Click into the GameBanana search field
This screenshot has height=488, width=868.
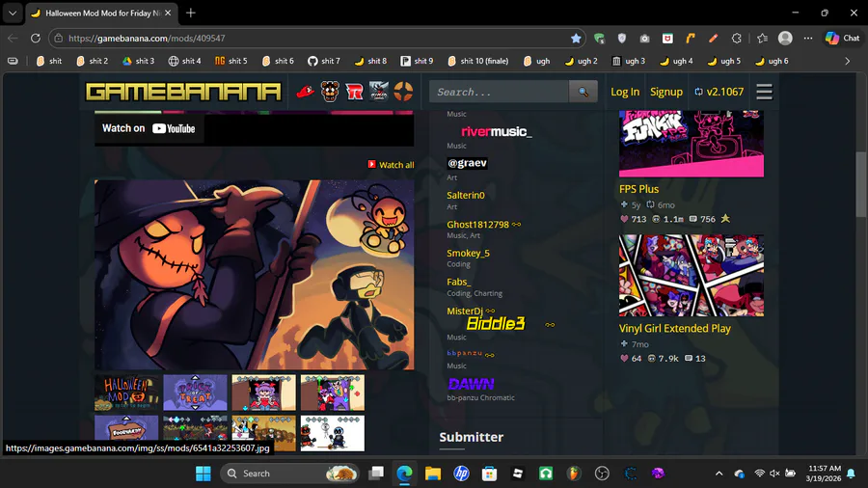500,92
